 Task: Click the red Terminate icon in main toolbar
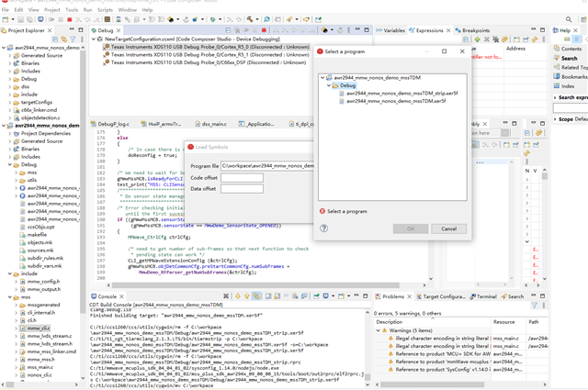tap(70, 19)
